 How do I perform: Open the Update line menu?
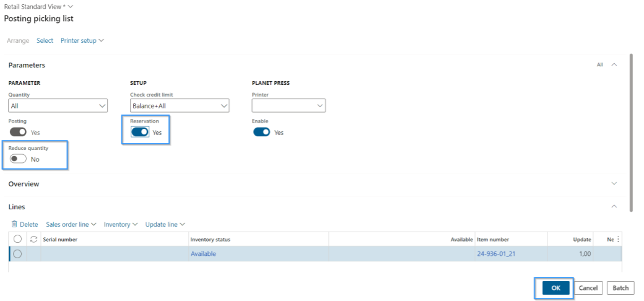tap(165, 224)
